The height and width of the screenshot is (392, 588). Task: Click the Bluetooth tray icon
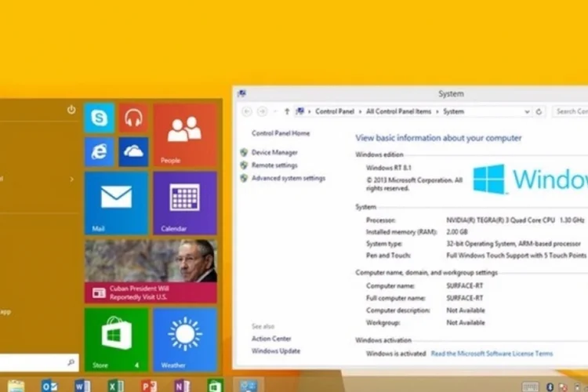click(x=550, y=387)
